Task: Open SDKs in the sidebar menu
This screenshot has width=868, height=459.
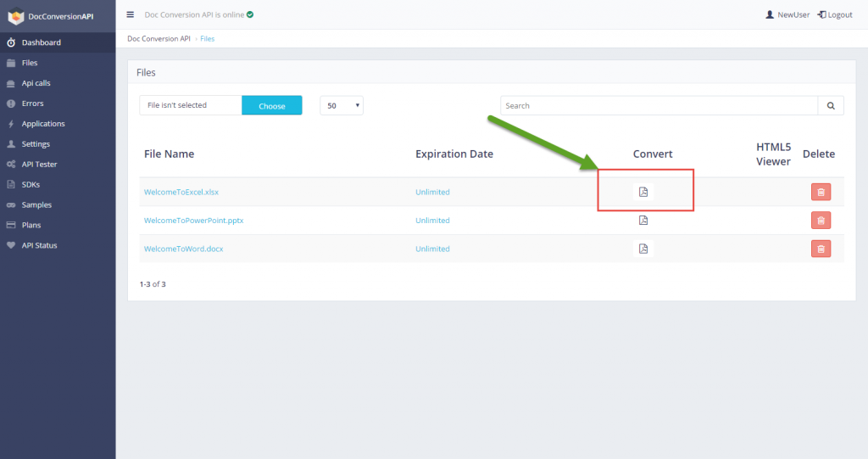Action: [58, 185]
